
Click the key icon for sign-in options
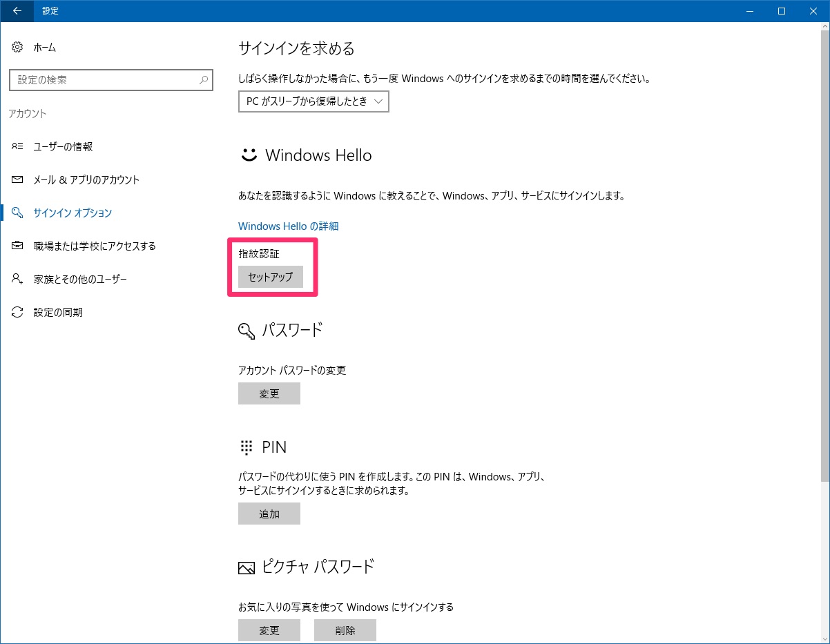pos(18,213)
